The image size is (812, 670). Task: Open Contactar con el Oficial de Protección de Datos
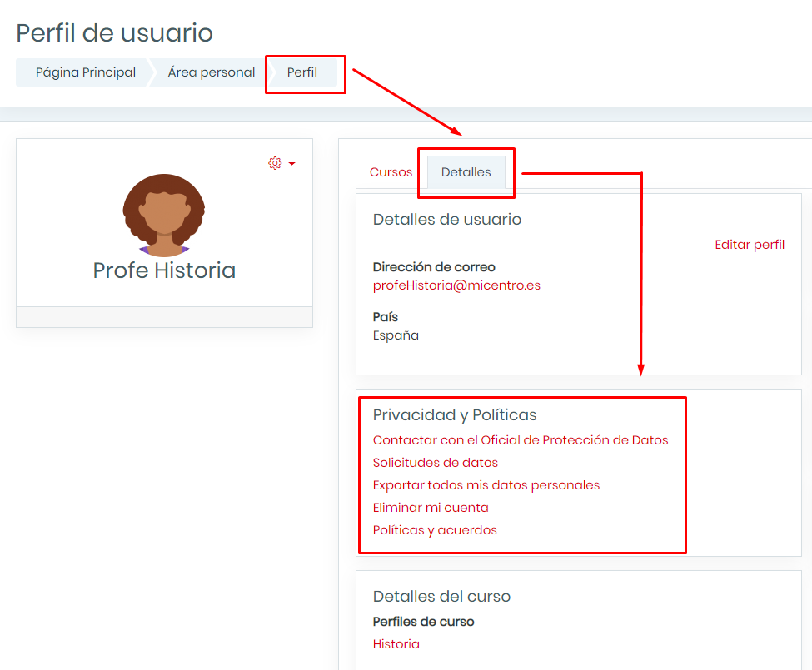click(521, 440)
